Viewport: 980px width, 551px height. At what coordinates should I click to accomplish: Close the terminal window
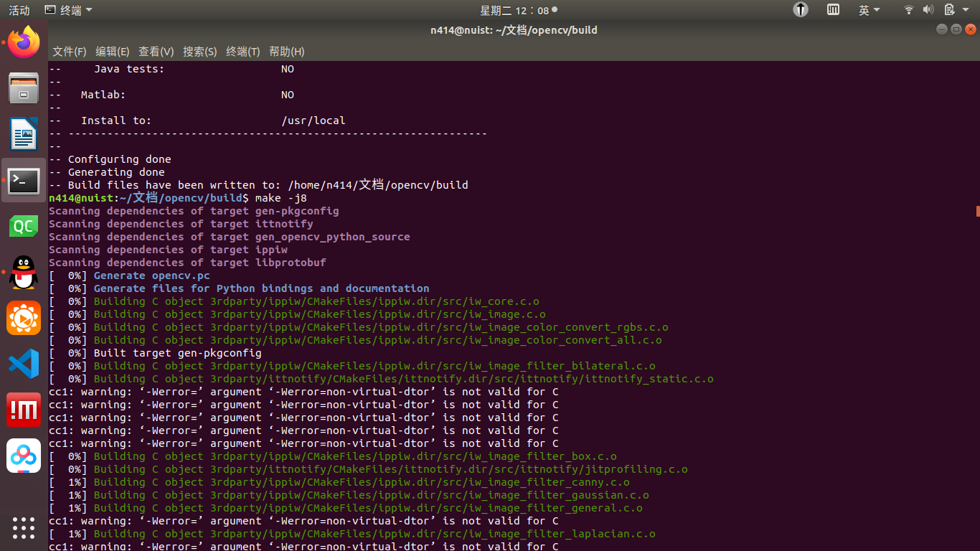coord(971,29)
